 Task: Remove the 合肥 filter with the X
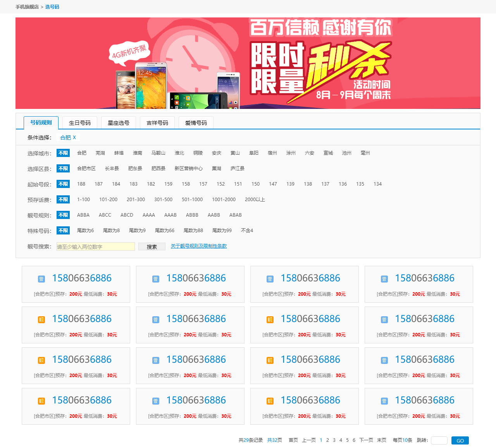(x=74, y=138)
